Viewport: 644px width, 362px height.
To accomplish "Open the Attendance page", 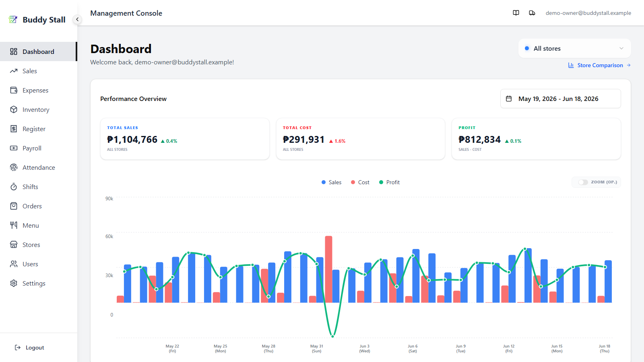I will 39,167.
